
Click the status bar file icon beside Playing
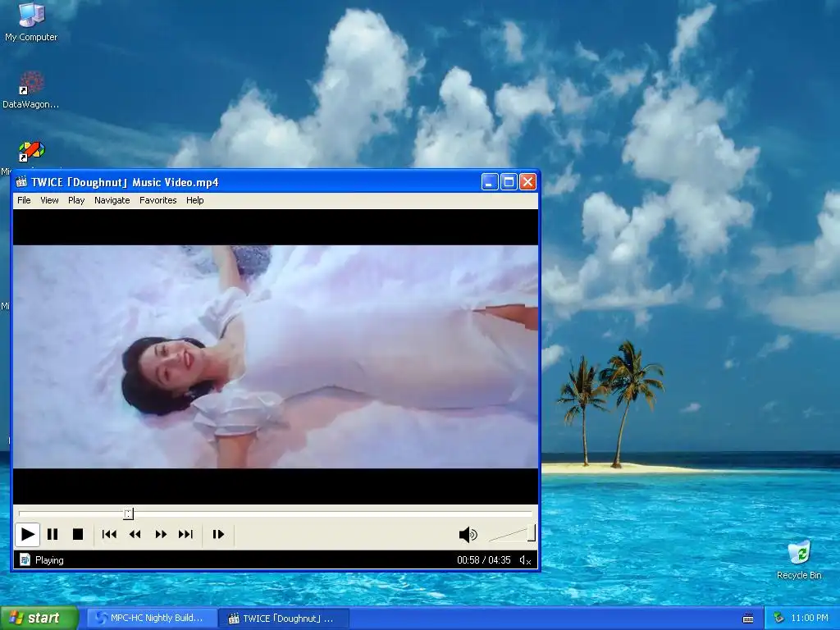pyautogui.click(x=25, y=559)
